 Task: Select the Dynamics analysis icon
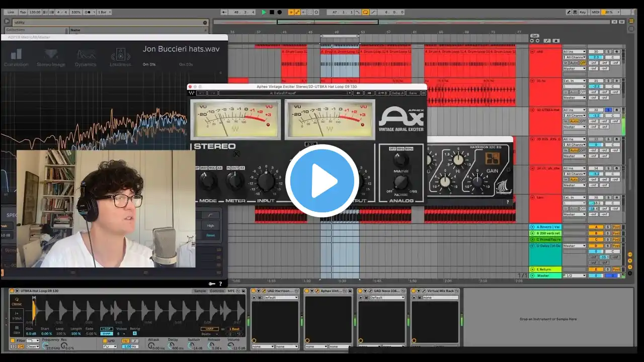86,57
